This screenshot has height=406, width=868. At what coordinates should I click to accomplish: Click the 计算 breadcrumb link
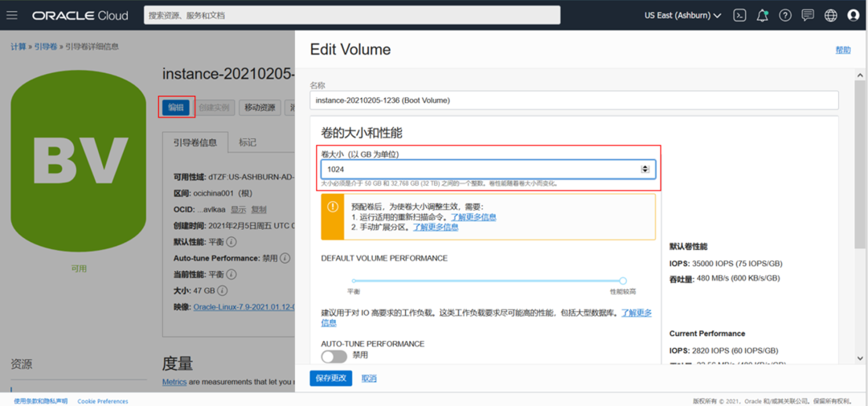coord(18,47)
